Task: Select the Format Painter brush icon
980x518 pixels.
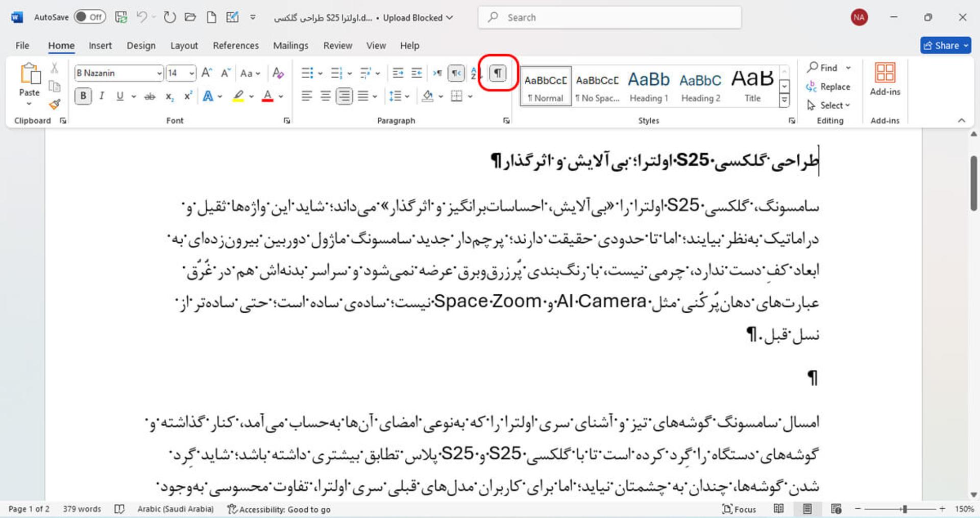Action: tap(55, 105)
